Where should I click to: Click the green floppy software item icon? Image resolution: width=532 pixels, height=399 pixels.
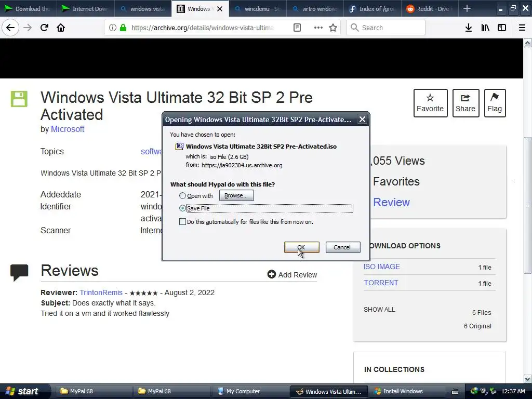(19, 99)
